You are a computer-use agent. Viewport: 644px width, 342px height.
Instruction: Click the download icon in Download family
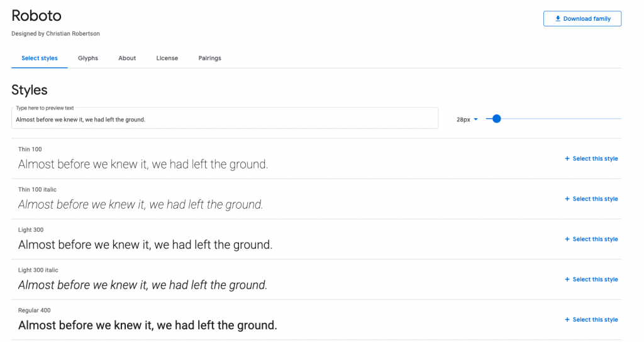coord(557,19)
